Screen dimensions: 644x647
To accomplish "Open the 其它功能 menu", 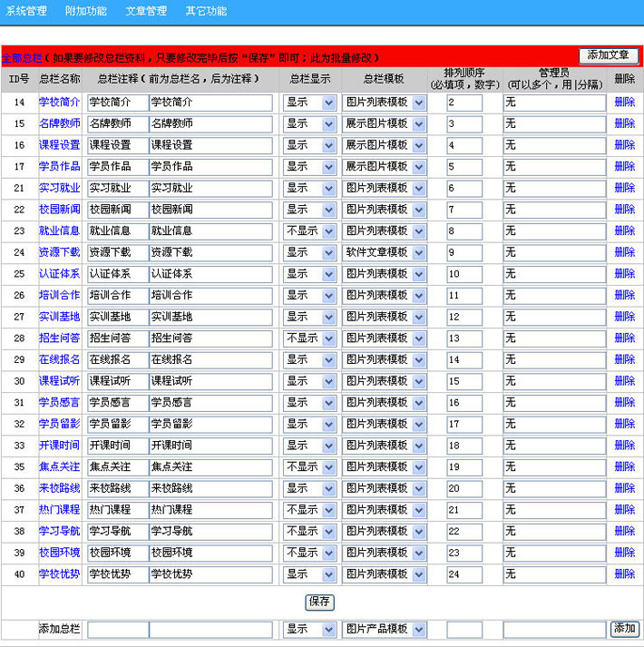I will [206, 11].
